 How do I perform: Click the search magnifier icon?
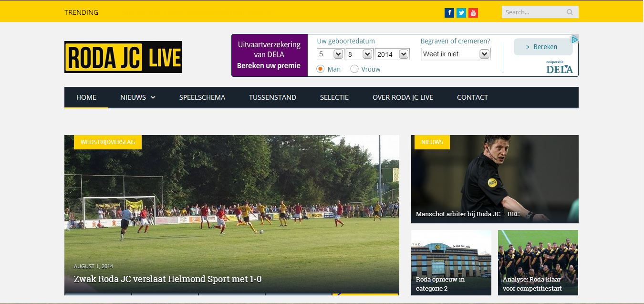click(x=570, y=12)
